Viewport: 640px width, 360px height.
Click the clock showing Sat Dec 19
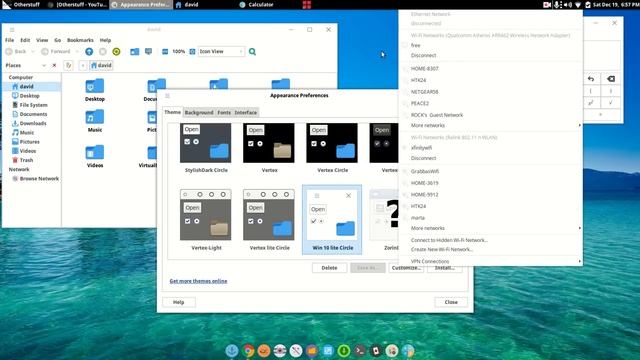pos(616,5)
